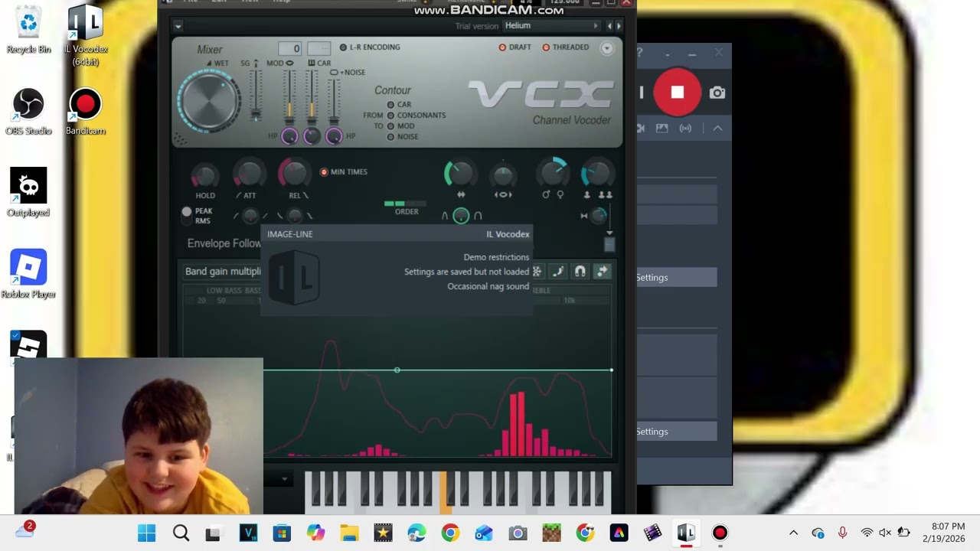Open Google Chrome from taskbar
The image size is (980, 551).
pos(450,533)
